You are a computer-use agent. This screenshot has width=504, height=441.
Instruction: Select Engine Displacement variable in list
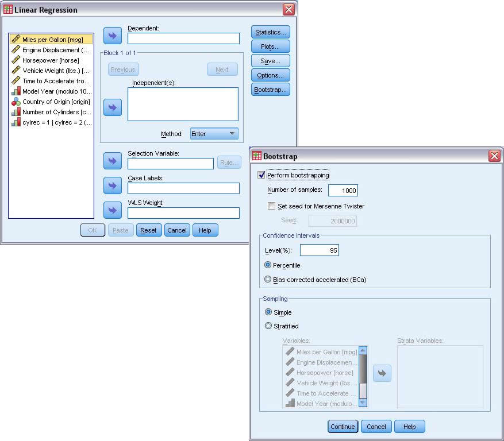[x=51, y=50]
